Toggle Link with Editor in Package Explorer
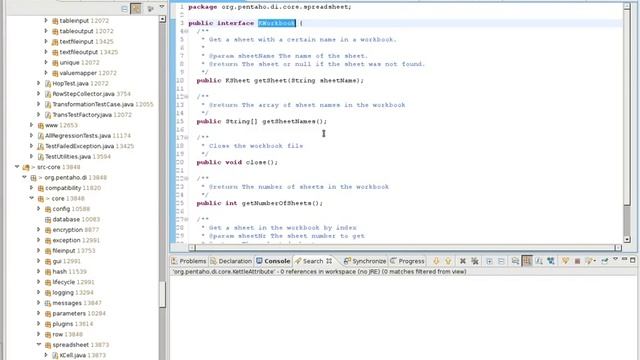This screenshot has width=640, height=360. click(136, 9)
